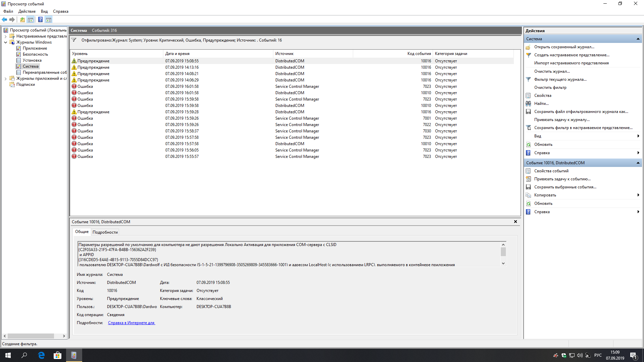Click Очистить журнал action
The image size is (644, 362).
[552, 71]
